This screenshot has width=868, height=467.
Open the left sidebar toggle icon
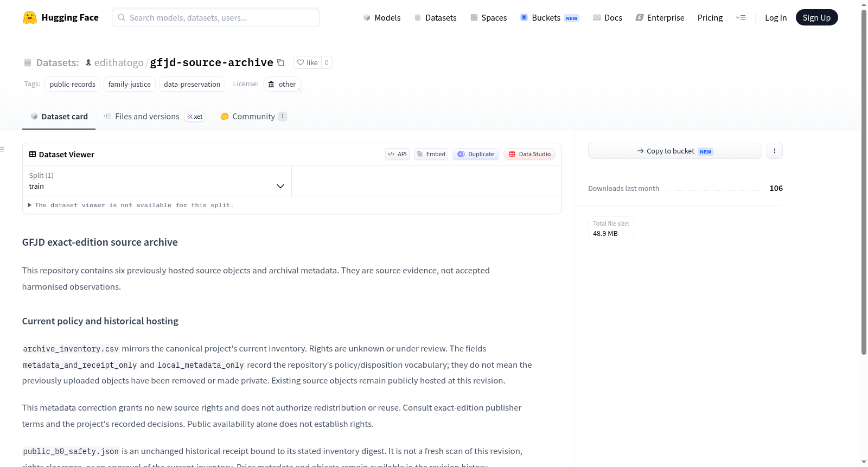(x=2, y=149)
